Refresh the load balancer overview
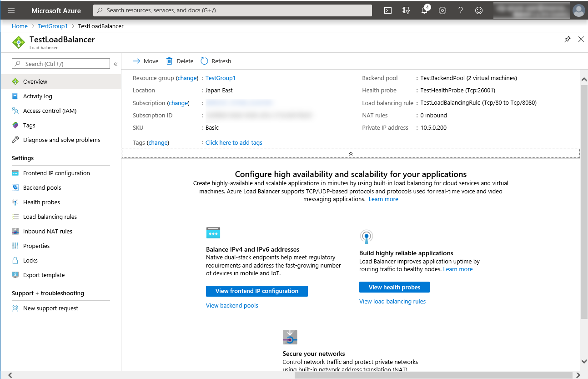Image resolution: width=588 pixels, height=379 pixels. (x=215, y=61)
